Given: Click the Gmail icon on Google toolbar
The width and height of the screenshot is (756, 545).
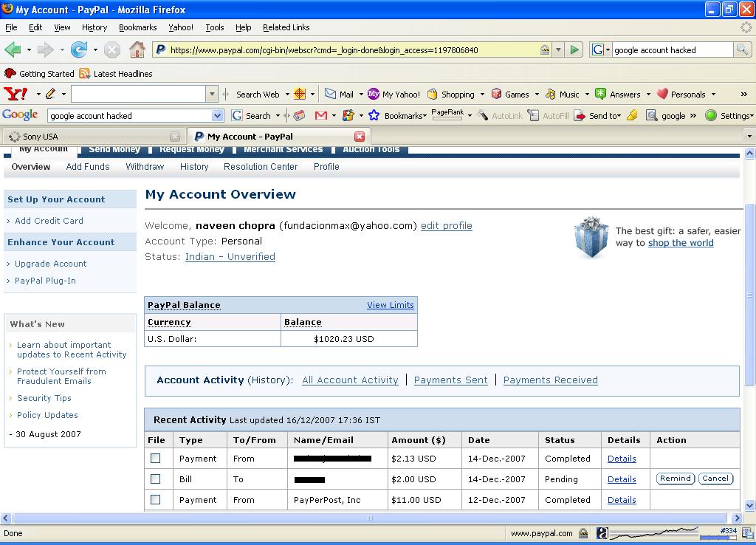Looking at the screenshot, I should click(321, 115).
